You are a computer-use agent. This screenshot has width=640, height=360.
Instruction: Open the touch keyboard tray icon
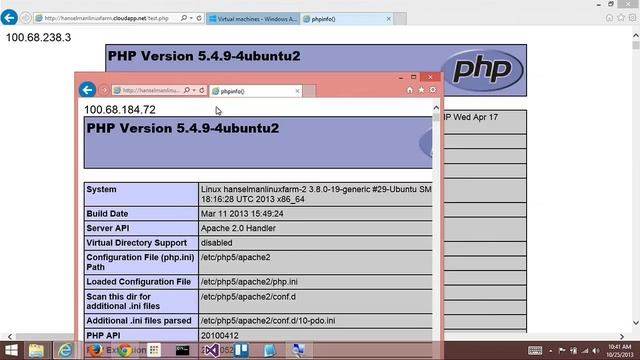(535, 350)
